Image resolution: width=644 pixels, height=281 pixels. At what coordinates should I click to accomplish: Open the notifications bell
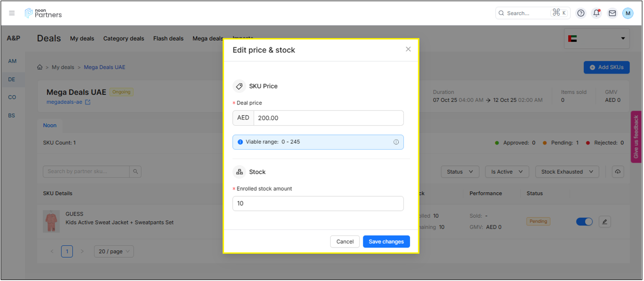point(596,13)
